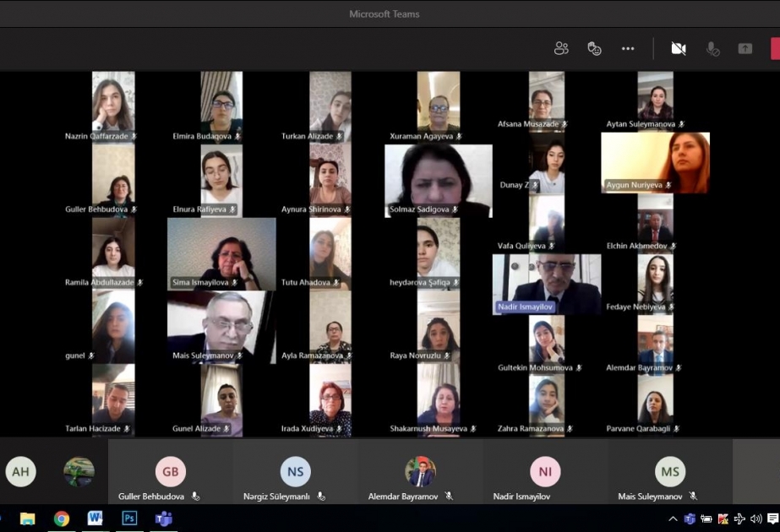
Task: Select Sima Ismayilova video tile
Action: 221,254
